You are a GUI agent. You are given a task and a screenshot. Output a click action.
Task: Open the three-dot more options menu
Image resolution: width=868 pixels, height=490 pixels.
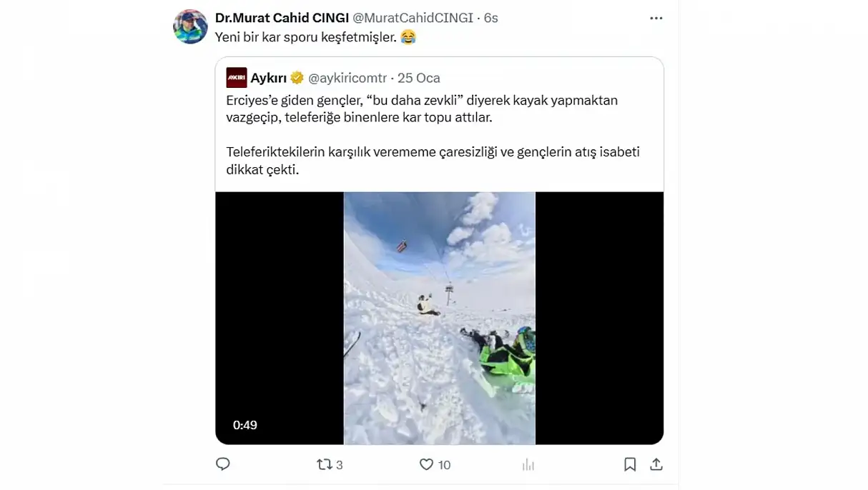click(x=656, y=18)
